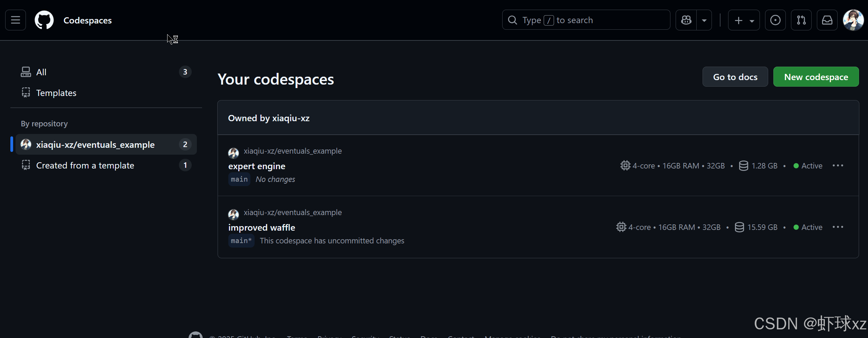The height and width of the screenshot is (338, 868).
Task: Click the Active status of expert engine
Action: tap(808, 166)
